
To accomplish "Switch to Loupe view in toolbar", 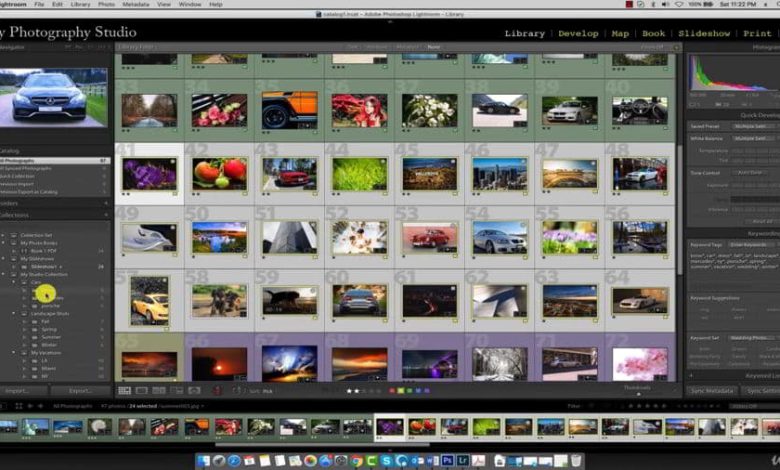I will coord(142,391).
